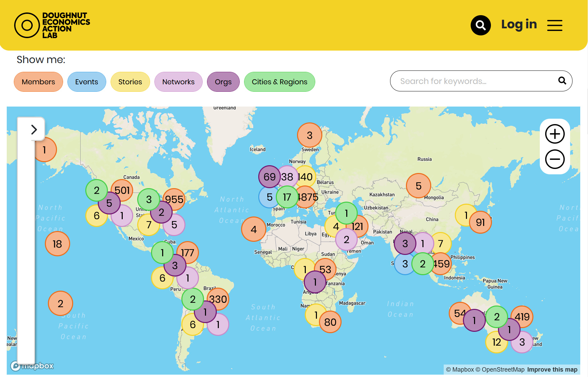Open the hamburger menu
588x377 pixels.
point(555,25)
